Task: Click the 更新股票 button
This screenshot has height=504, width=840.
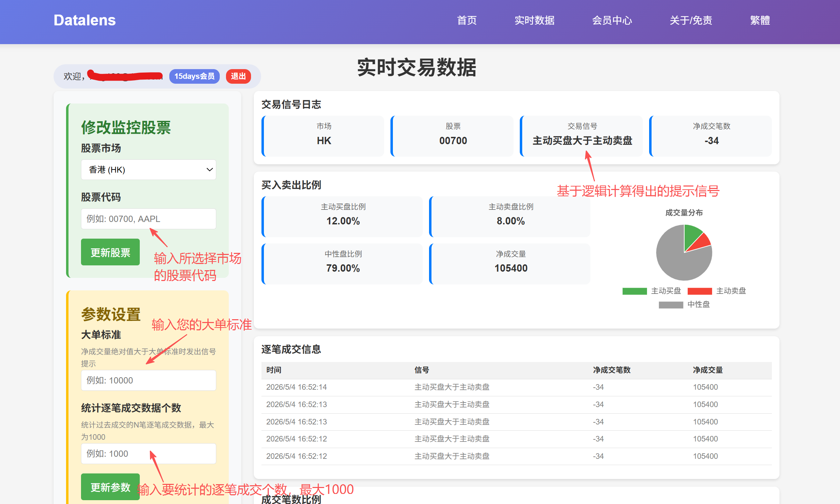Action: [x=110, y=252]
